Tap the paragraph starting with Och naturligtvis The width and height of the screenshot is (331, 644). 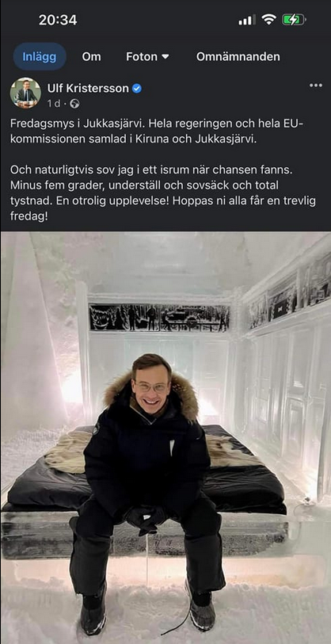[x=162, y=192]
